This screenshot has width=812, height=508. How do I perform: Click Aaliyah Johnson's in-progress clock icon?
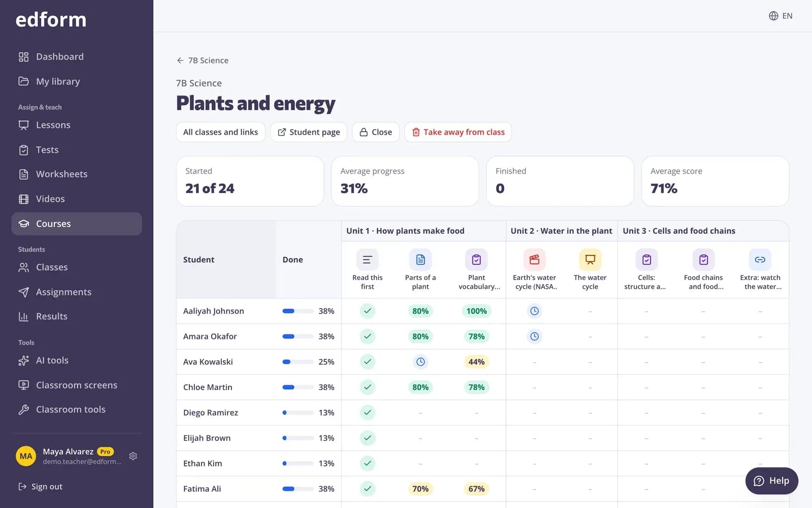point(534,311)
